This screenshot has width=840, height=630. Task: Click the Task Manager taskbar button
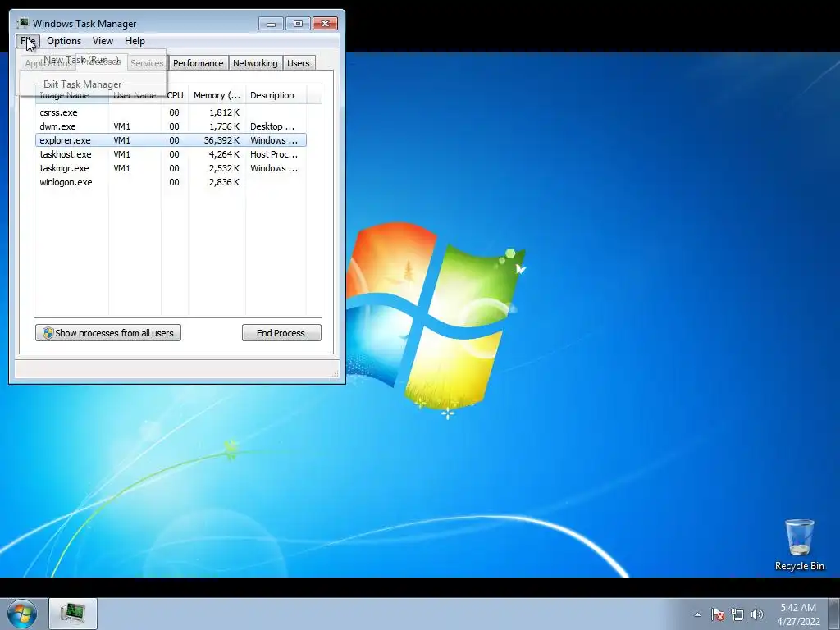click(x=73, y=614)
